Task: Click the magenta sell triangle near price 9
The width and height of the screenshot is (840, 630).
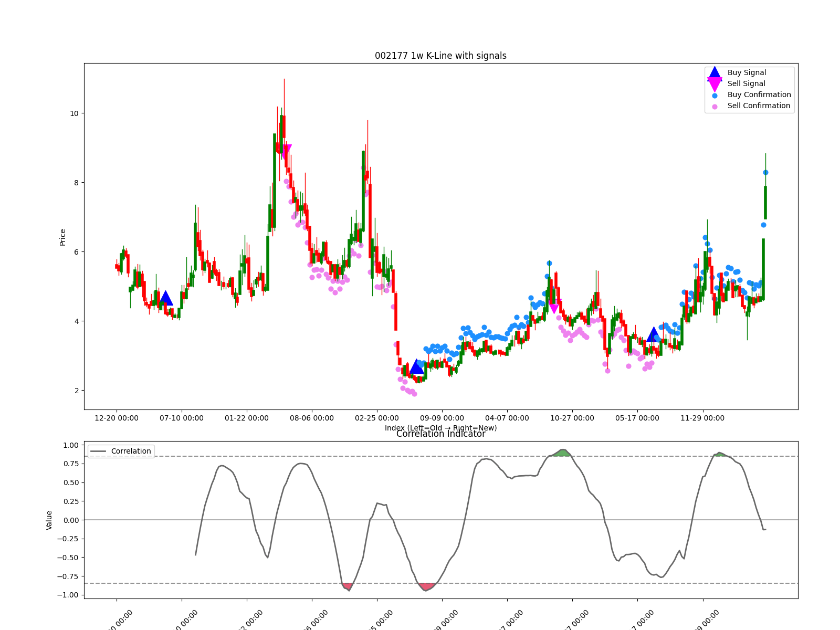Action: point(285,151)
